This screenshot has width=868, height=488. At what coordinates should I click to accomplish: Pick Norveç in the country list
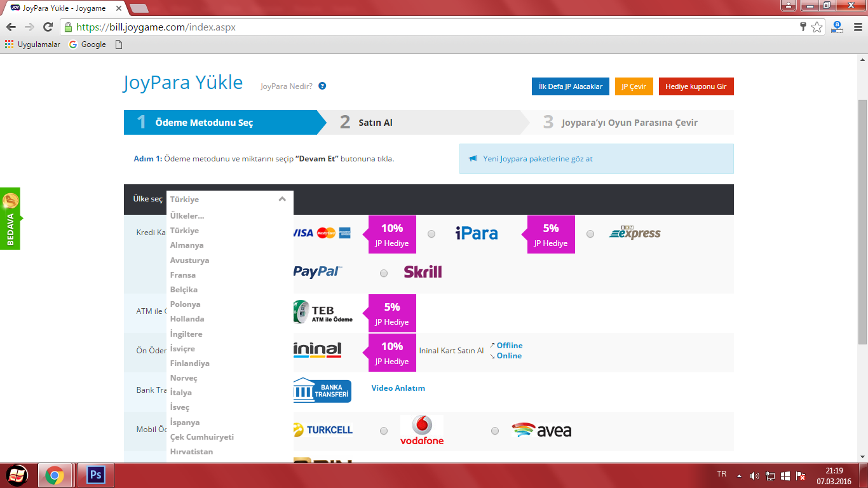click(184, 378)
